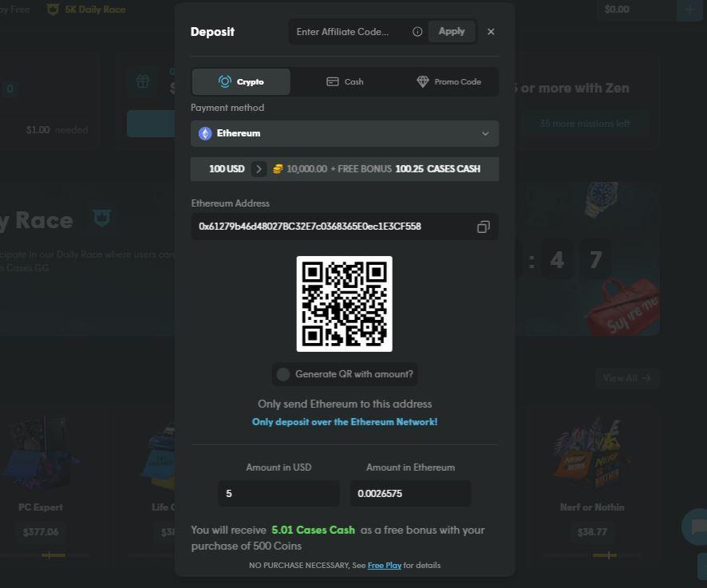Close the Deposit dialog
The width and height of the screenshot is (707, 588).
[x=491, y=32]
